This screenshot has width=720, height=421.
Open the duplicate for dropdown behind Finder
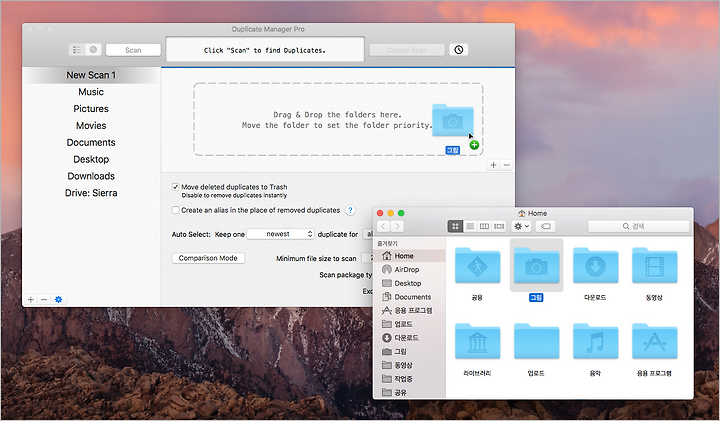pyautogui.click(x=367, y=234)
